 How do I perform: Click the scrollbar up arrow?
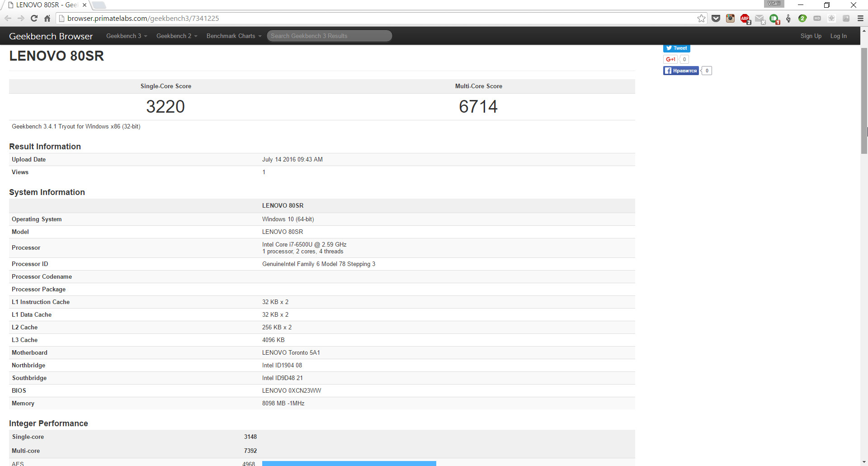(x=864, y=31)
